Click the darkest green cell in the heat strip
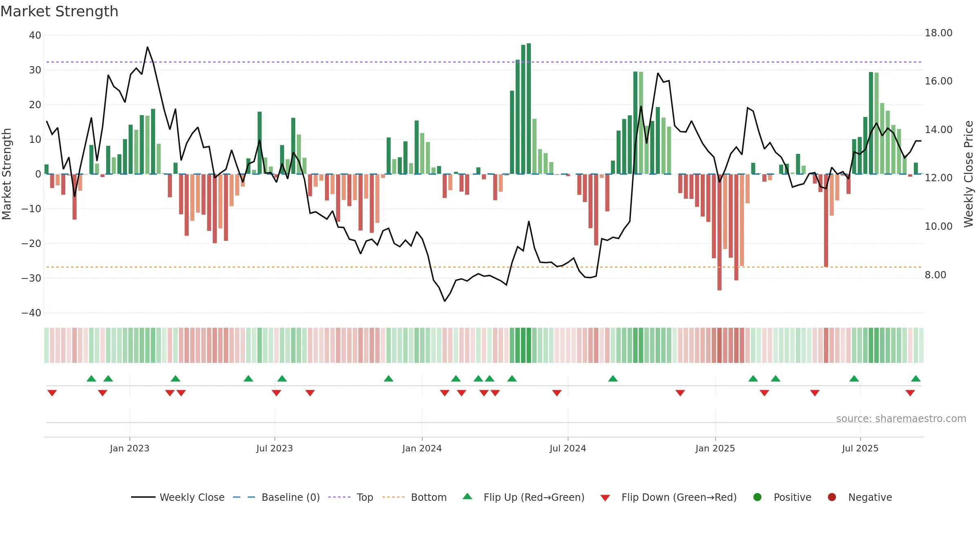 (x=529, y=345)
